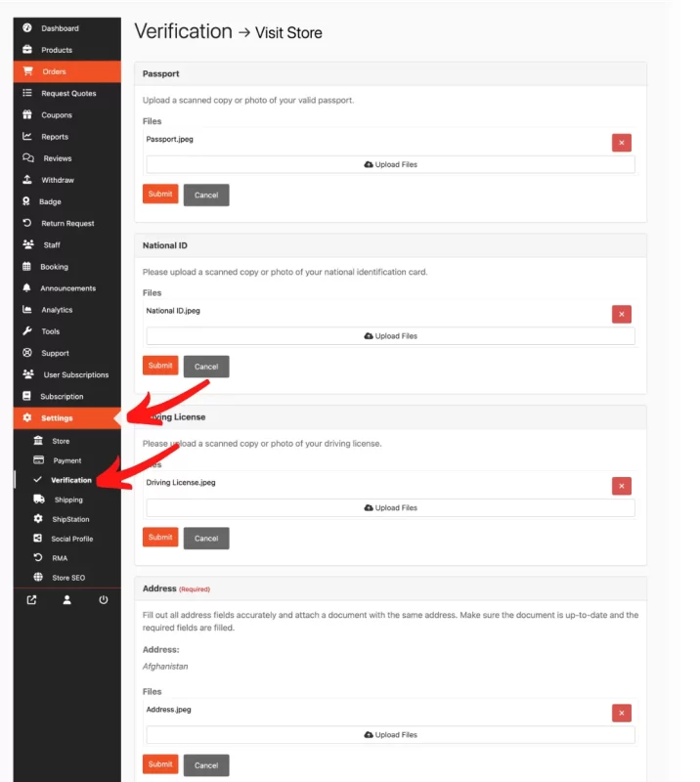Click the Dashboard speedometer icon

point(27,28)
